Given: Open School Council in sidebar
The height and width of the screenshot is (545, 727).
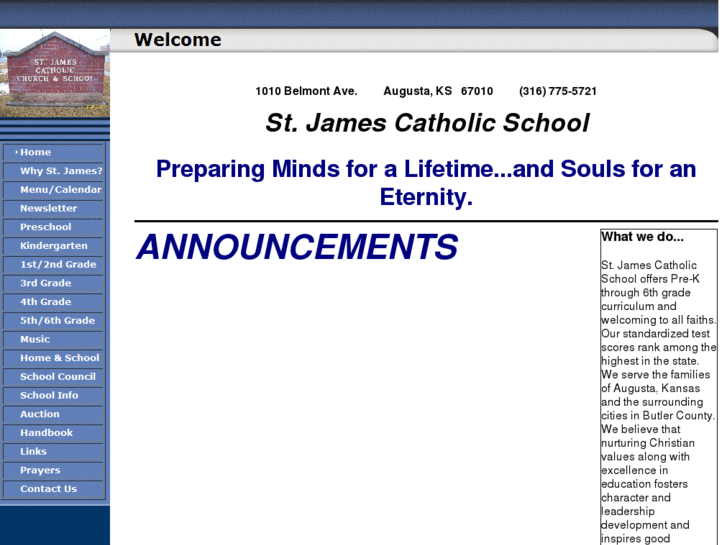Looking at the screenshot, I should click(54, 377).
